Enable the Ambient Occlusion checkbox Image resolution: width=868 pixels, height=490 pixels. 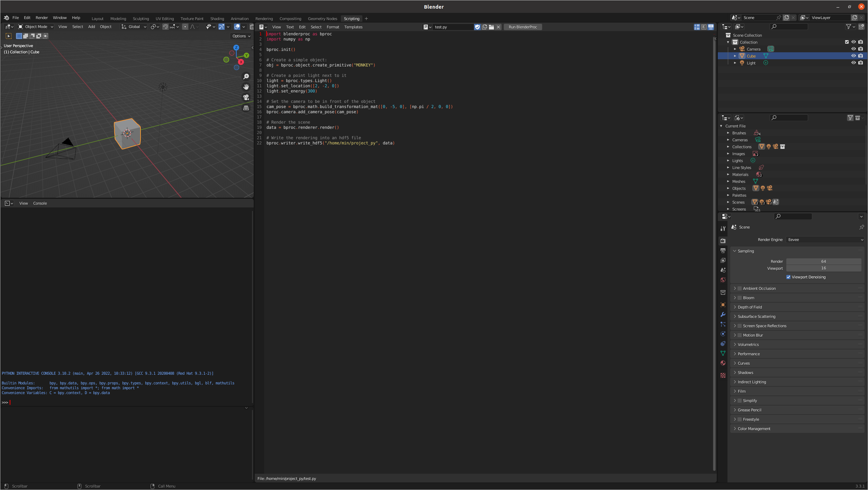click(x=740, y=288)
